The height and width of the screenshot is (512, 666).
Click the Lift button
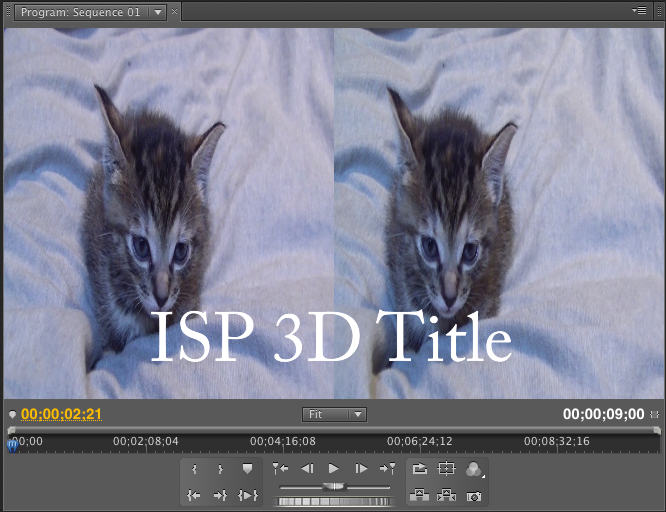pyautogui.click(x=419, y=495)
